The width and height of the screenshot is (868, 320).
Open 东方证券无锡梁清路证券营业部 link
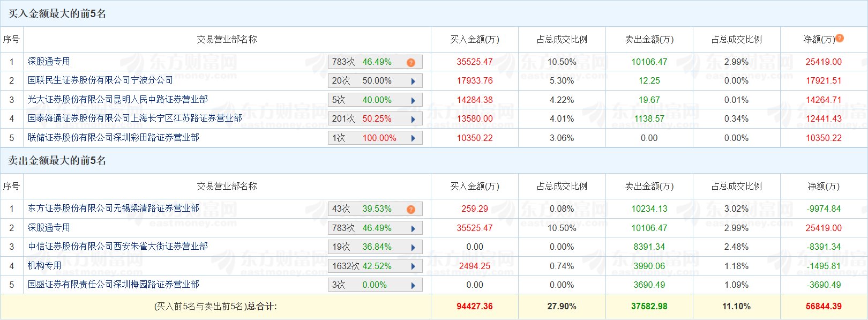(x=113, y=209)
